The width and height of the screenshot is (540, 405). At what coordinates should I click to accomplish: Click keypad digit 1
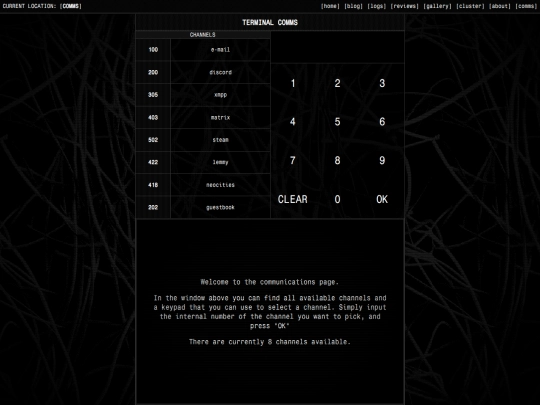coord(293,83)
